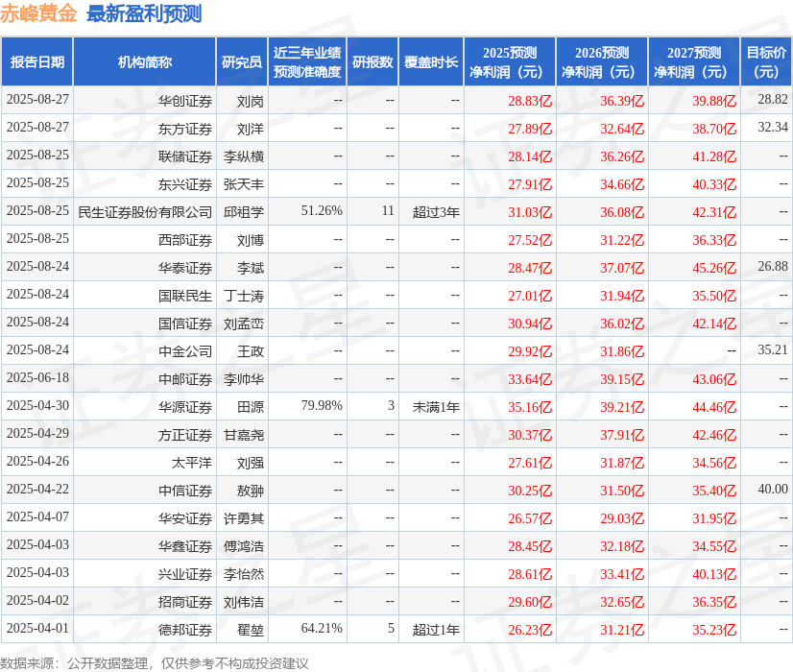This screenshot has width=793, height=672.
Task: Click target price 26.88
Action: click(x=773, y=266)
